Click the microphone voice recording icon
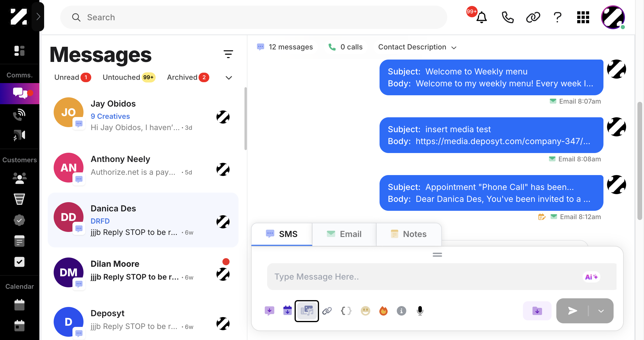This screenshot has width=644, height=340. 420,311
